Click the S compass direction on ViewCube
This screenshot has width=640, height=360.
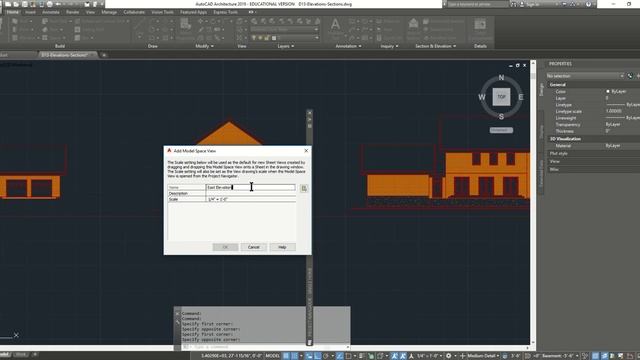[x=501, y=117]
